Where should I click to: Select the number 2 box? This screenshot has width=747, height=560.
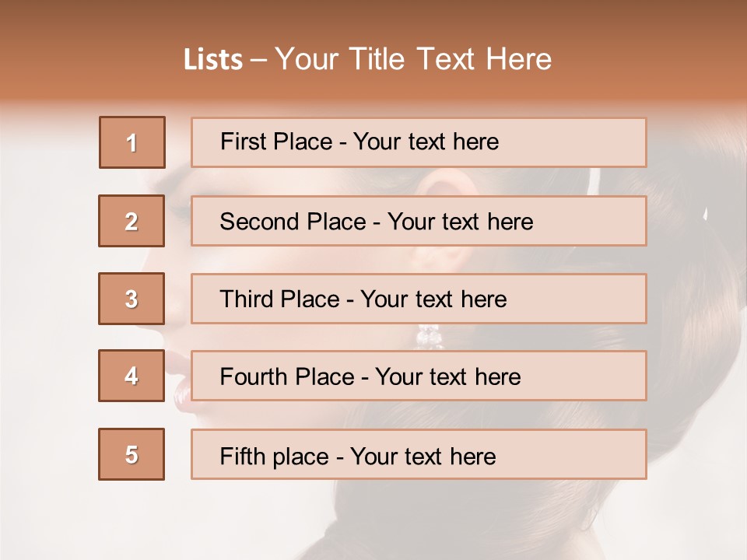tap(132, 221)
